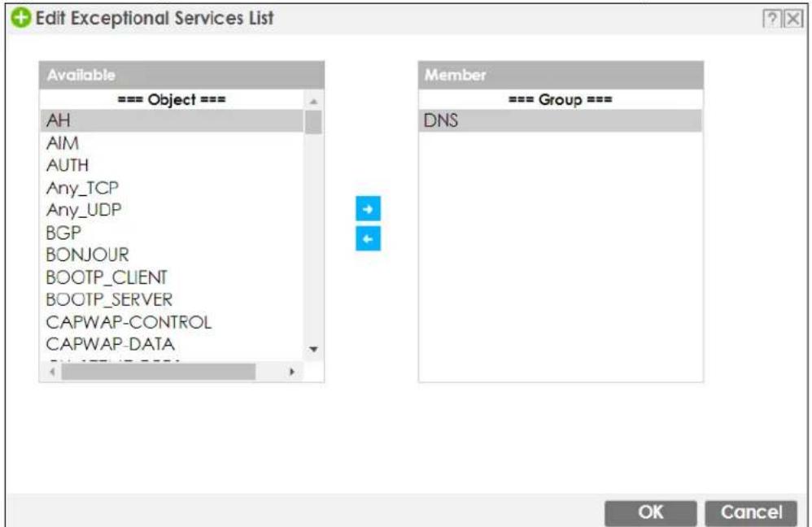Confirm with the OK button
Image resolution: width=812 pixels, height=527 pixels.
tap(650, 512)
